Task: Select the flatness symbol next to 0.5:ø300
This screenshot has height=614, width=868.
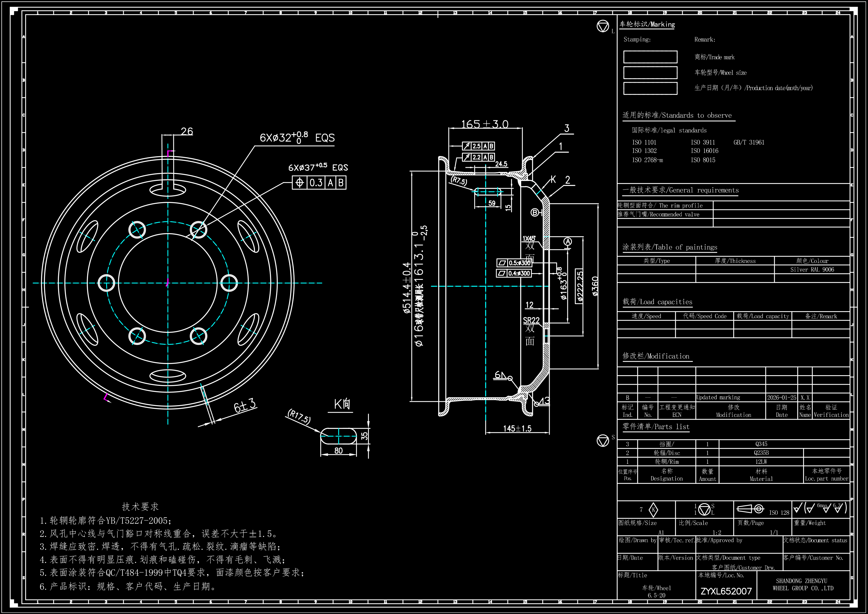Action: point(502,263)
